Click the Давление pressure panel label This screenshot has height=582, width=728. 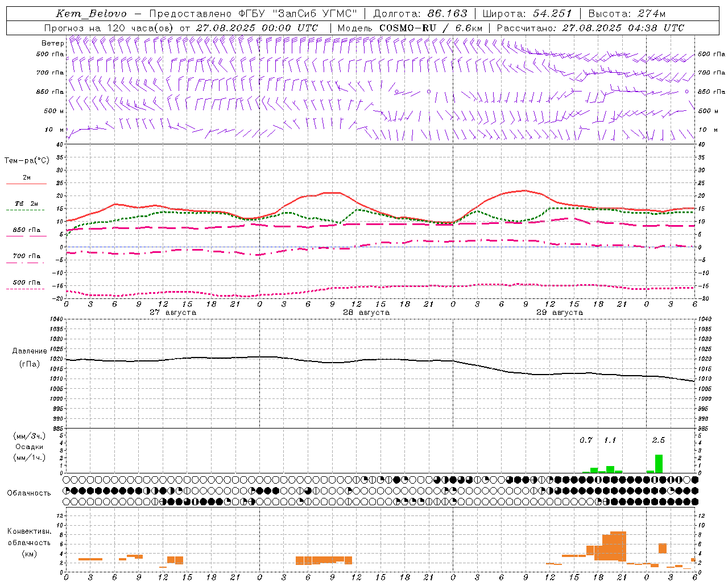pos(30,351)
